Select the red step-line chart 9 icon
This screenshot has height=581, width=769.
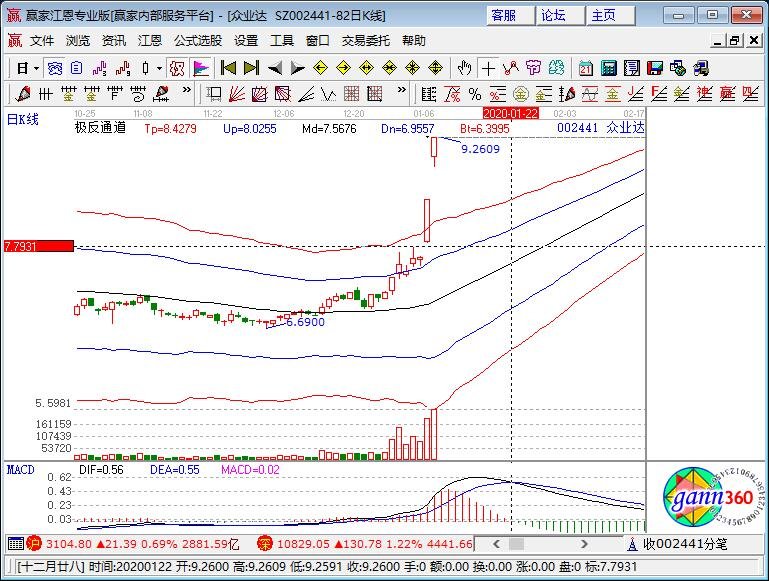tap(123, 69)
